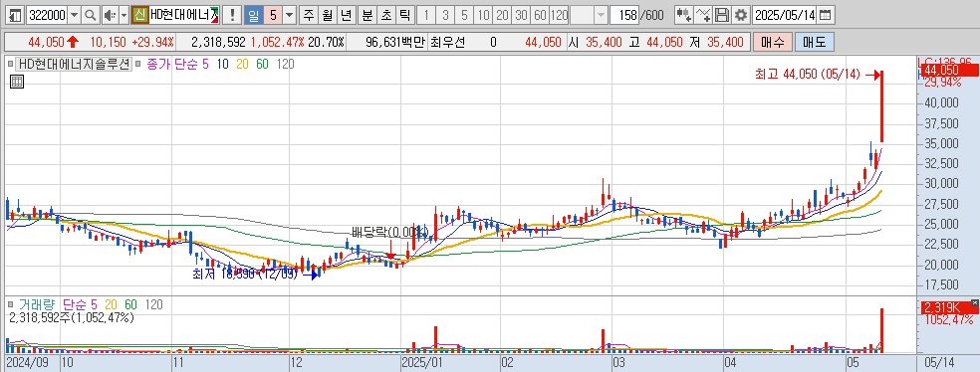Click the exclamation mark info icon

(232, 14)
